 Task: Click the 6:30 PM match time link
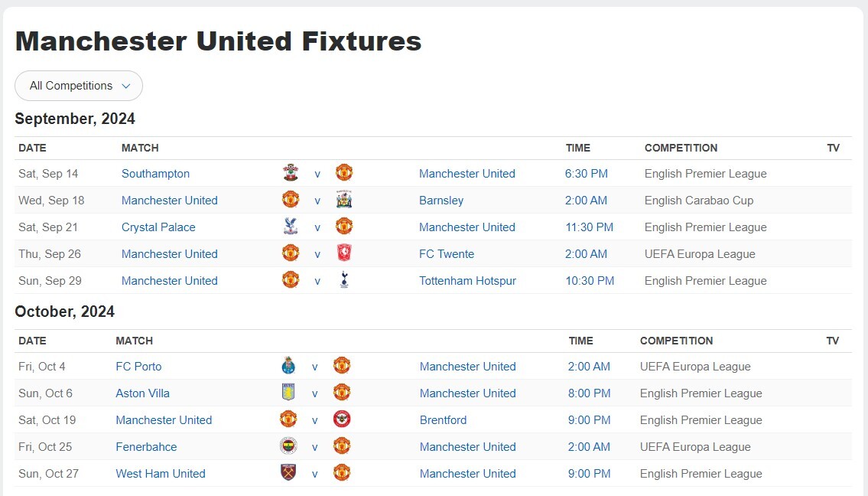587,174
